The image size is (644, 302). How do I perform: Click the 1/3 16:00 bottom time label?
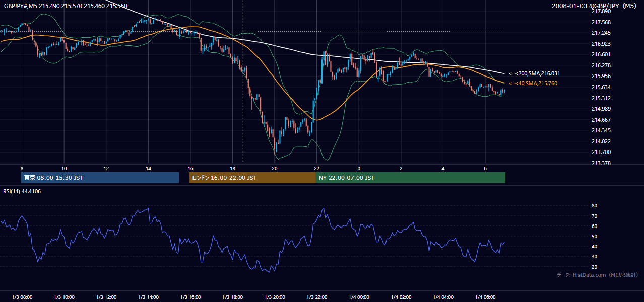pos(190,297)
